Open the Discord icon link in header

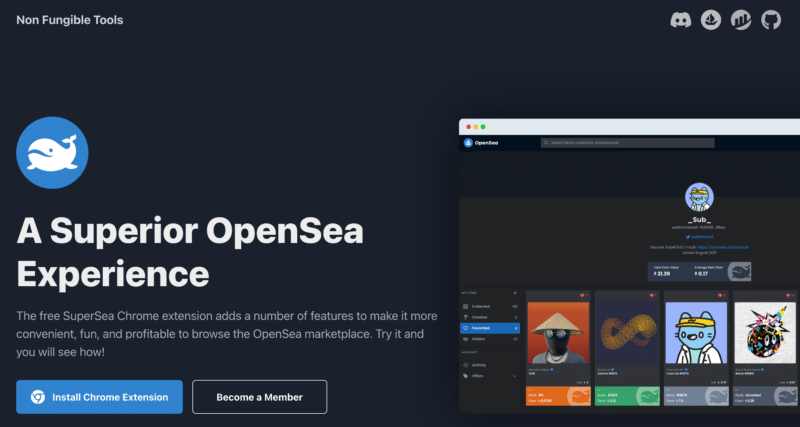click(681, 20)
